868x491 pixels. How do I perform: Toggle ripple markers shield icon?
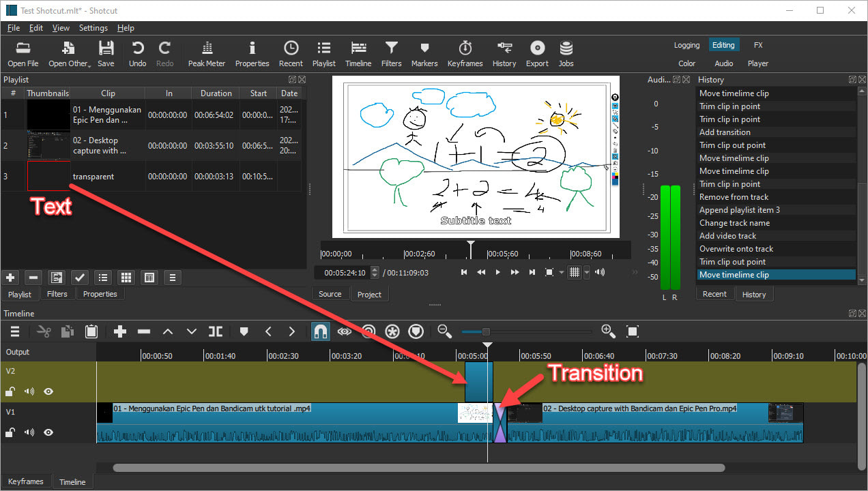tap(416, 331)
